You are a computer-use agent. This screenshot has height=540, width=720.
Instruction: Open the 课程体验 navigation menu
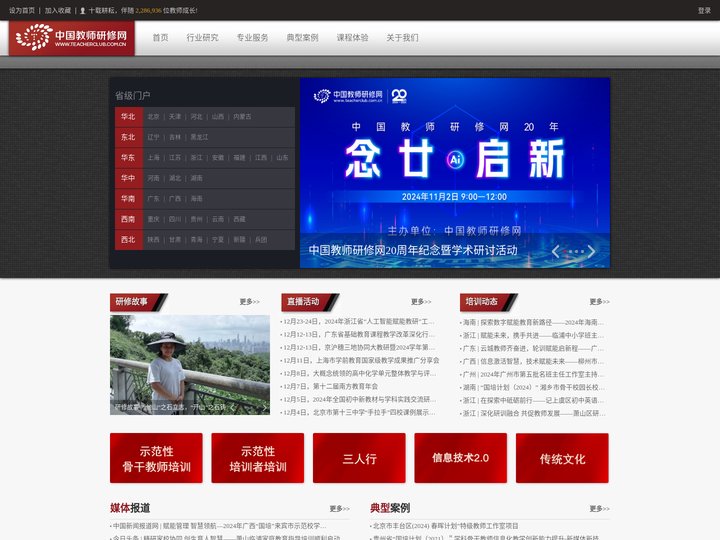click(352, 38)
